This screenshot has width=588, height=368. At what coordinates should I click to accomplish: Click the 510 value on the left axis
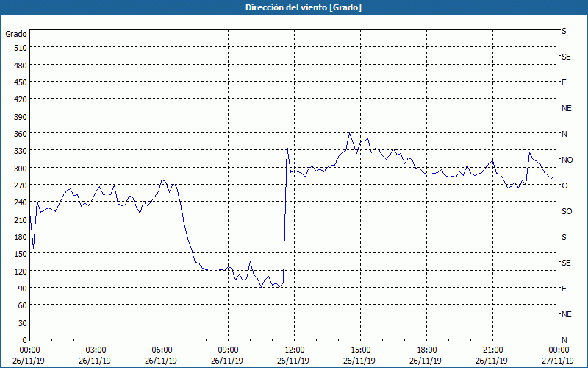[x=21, y=48]
